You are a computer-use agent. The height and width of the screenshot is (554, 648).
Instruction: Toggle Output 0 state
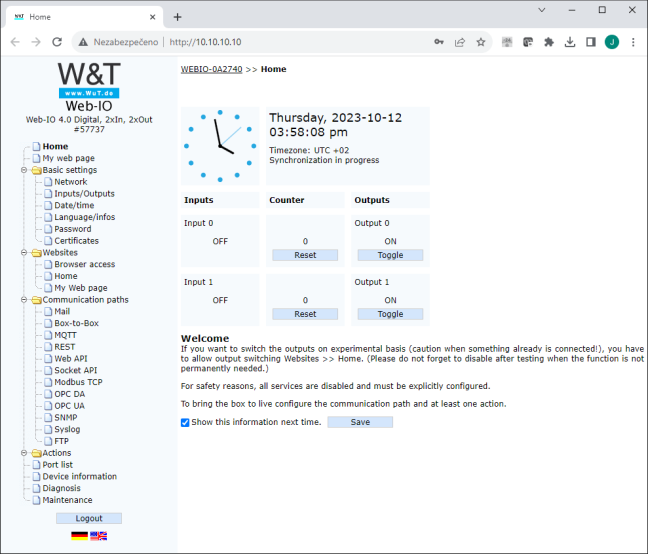coord(390,255)
